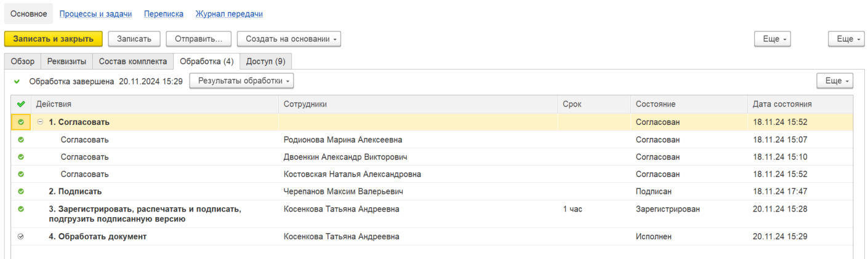Click the 1 час deadline cell

point(594,214)
